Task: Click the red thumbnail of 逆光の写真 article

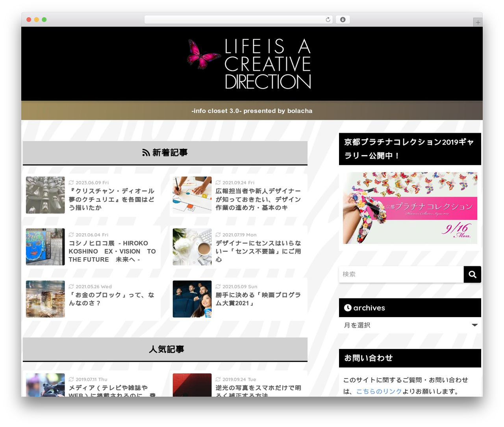Action: coord(192,385)
